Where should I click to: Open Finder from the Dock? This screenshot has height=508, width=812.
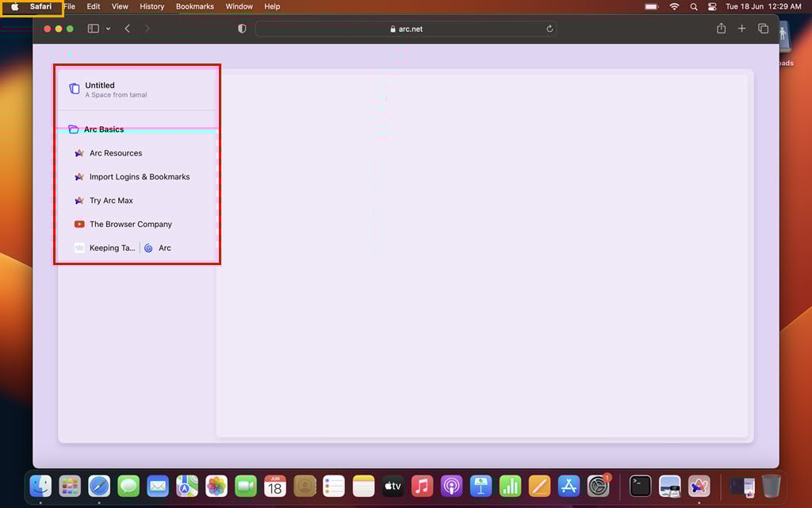[x=40, y=487]
